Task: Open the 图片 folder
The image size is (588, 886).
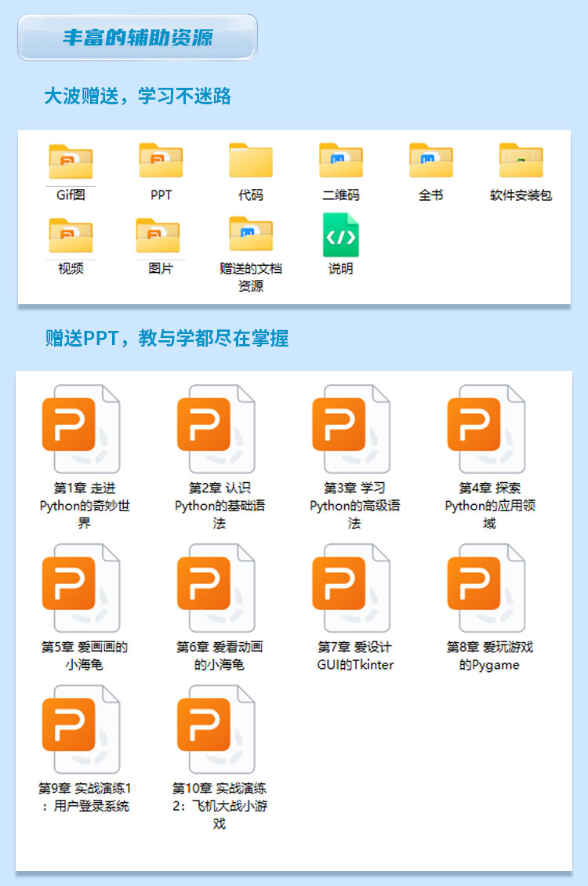Action: (160, 235)
